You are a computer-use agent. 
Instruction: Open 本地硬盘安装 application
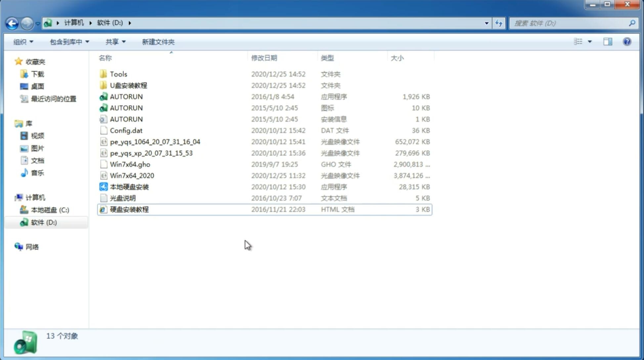(x=129, y=187)
